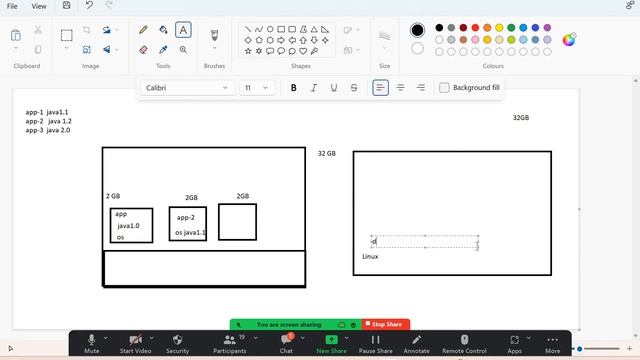The height and width of the screenshot is (360, 640).
Task: Open Zoom Security options
Action: coord(178,344)
